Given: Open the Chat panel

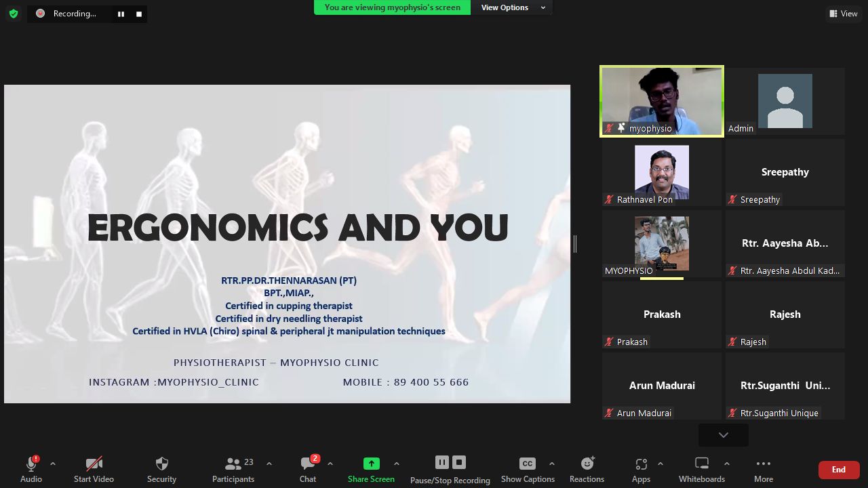Looking at the screenshot, I should tap(308, 464).
